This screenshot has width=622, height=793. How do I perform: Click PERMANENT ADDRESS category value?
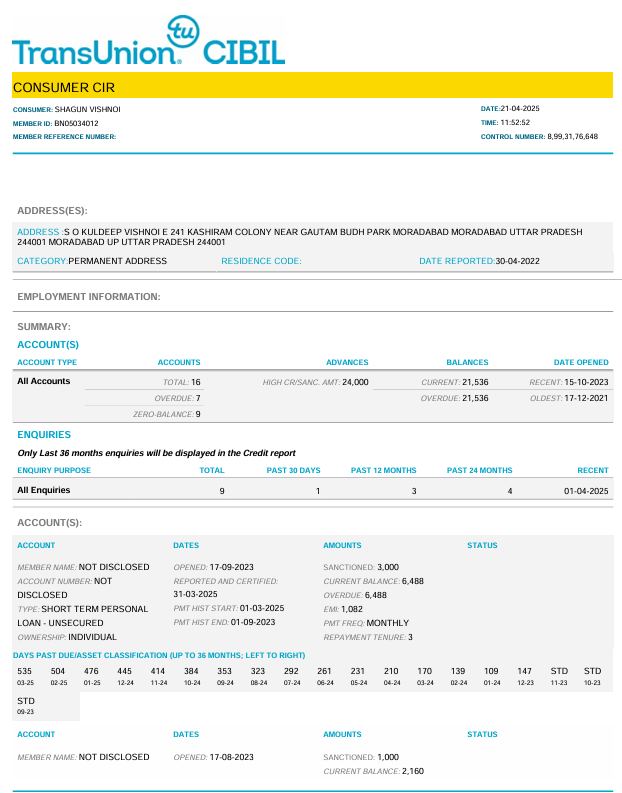117,261
